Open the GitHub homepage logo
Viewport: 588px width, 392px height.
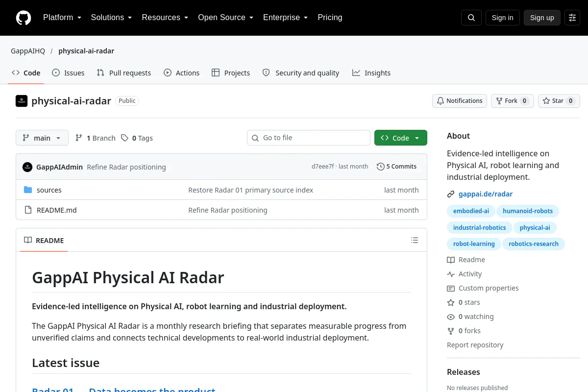[x=24, y=18]
